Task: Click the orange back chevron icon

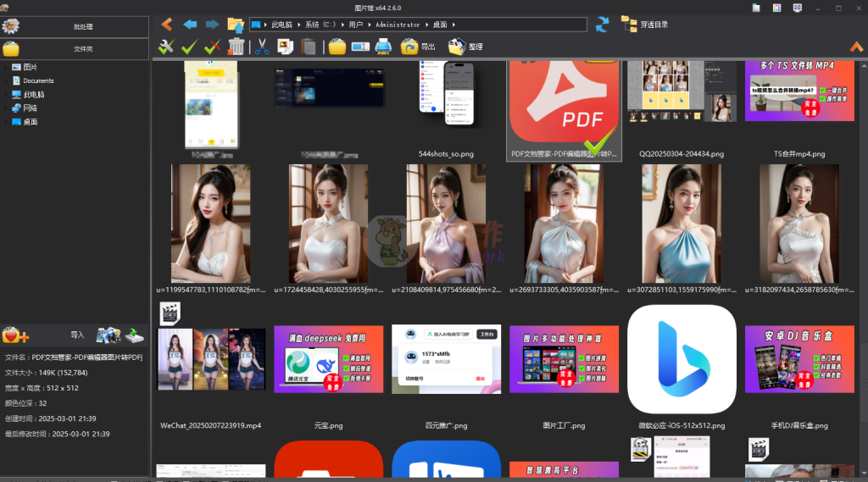Action: coord(166,25)
